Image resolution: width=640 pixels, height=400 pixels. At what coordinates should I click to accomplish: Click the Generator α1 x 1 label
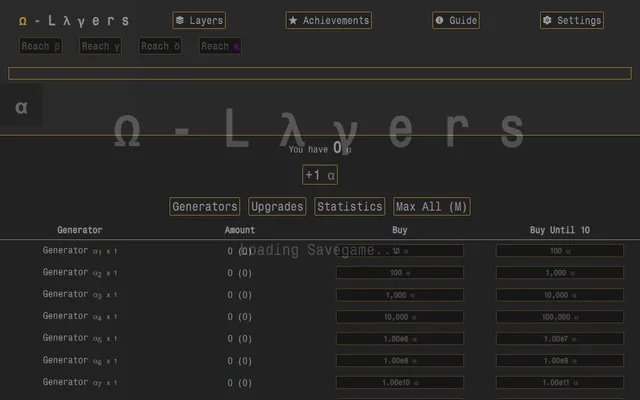pyautogui.click(x=80, y=251)
